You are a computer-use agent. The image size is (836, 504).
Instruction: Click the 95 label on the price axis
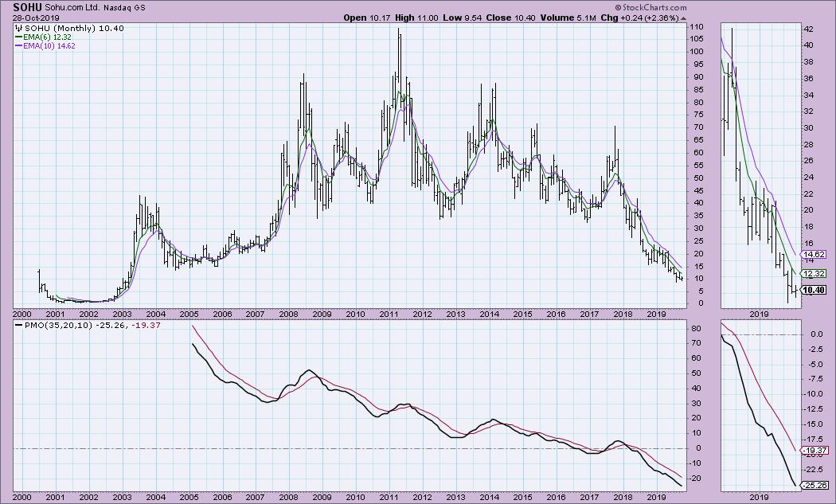pos(697,64)
